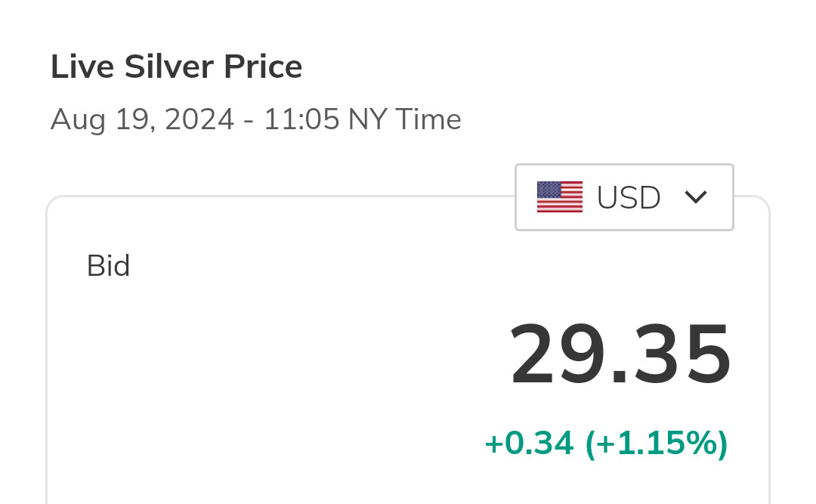Select the USD currency label
816x504 pixels.
(x=629, y=198)
